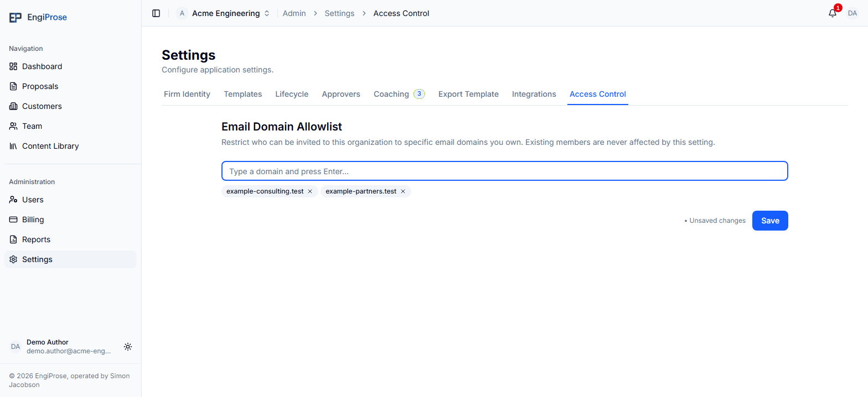
Task: Open the Firm Identity tab
Action: (x=187, y=94)
